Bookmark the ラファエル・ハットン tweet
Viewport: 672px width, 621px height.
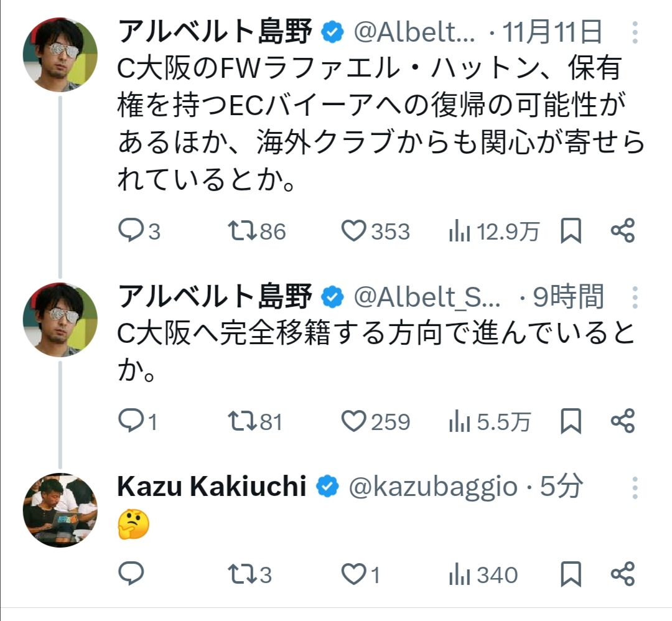click(x=571, y=231)
